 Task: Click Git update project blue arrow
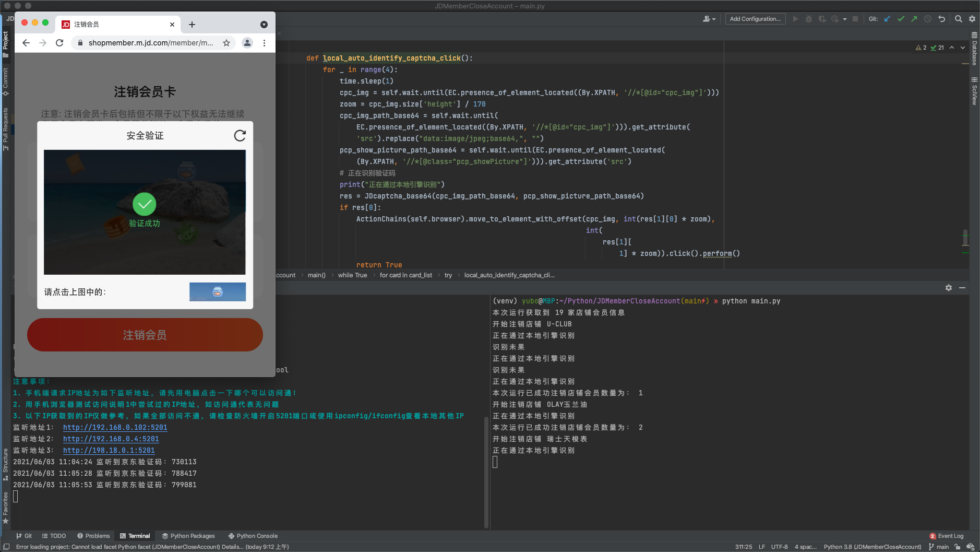pyautogui.click(x=887, y=19)
